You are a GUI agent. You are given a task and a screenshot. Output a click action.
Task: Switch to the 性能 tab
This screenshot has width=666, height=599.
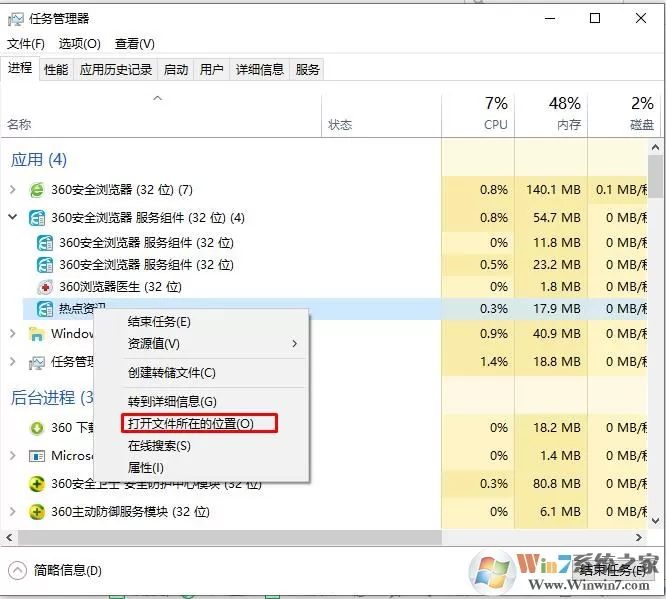[x=56, y=69]
